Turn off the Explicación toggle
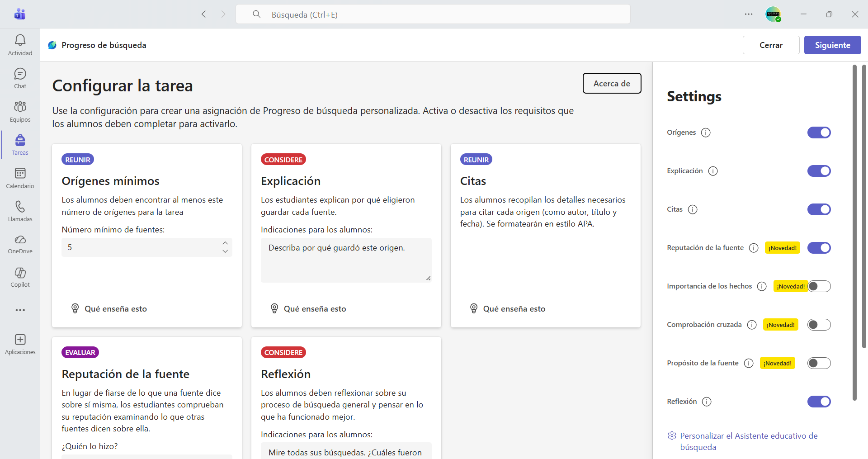The width and height of the screenshot is (868, 459). 819,171
